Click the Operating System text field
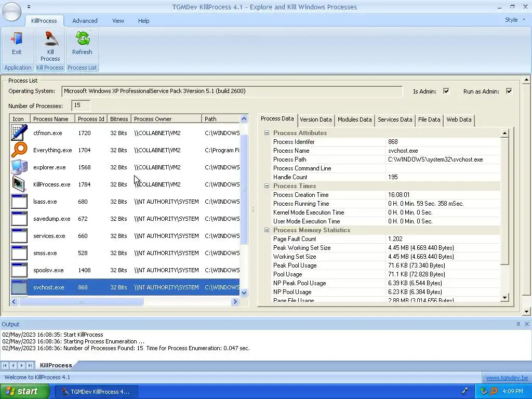532x399 pixels. pyautogui.click(x=232, y=91)
